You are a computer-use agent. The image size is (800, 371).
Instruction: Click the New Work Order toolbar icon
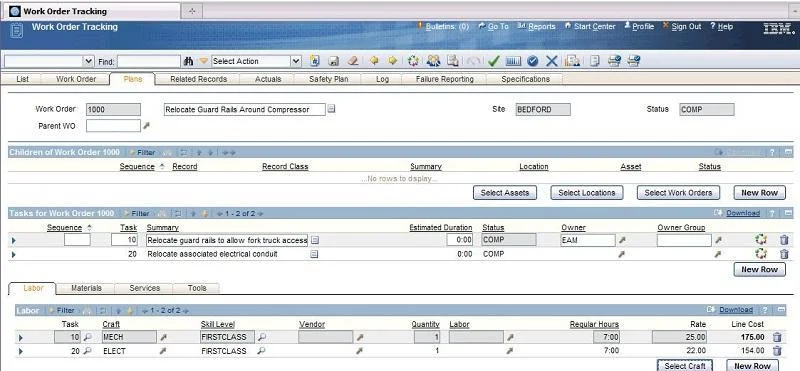point(315,61)
